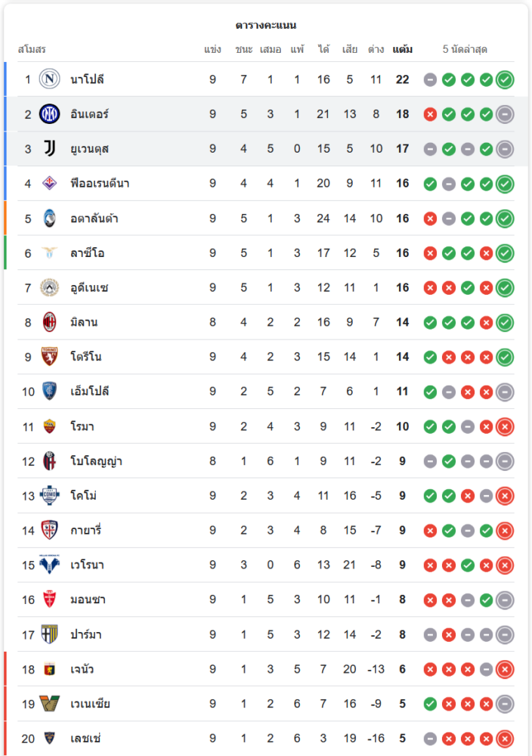Open the ลาซีโอ team row
532x756 pixels.
coord(88,253)
